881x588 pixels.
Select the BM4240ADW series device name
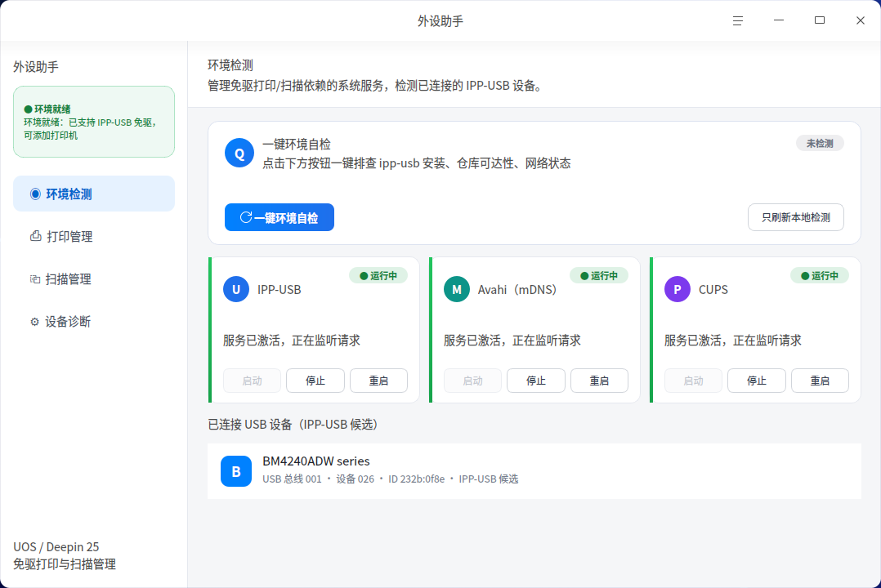315,461
